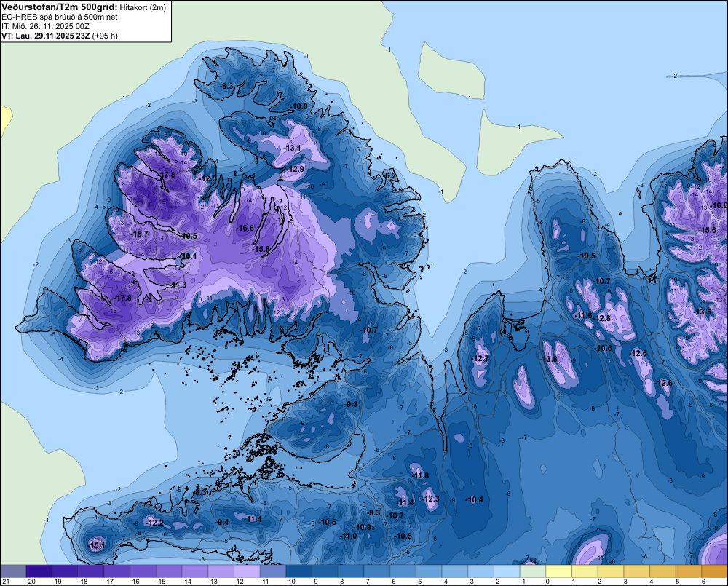Click the -15.8 temperature label
728x586 pixels.
click(x=261, y=250)
